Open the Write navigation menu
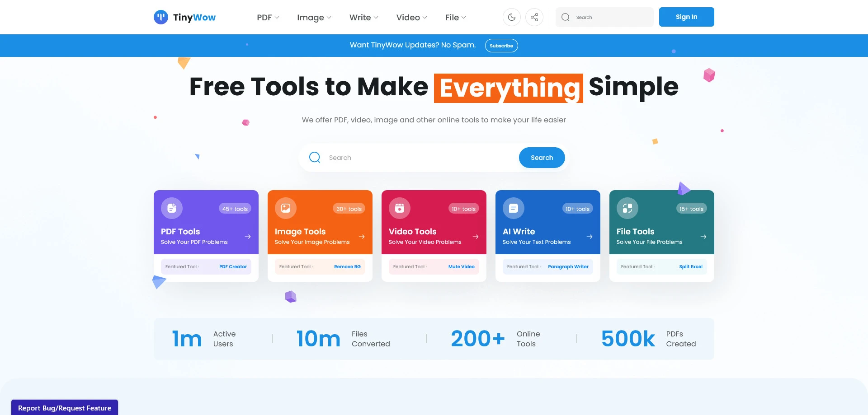Viewport: 868px width, 415px height. (364, 17)
